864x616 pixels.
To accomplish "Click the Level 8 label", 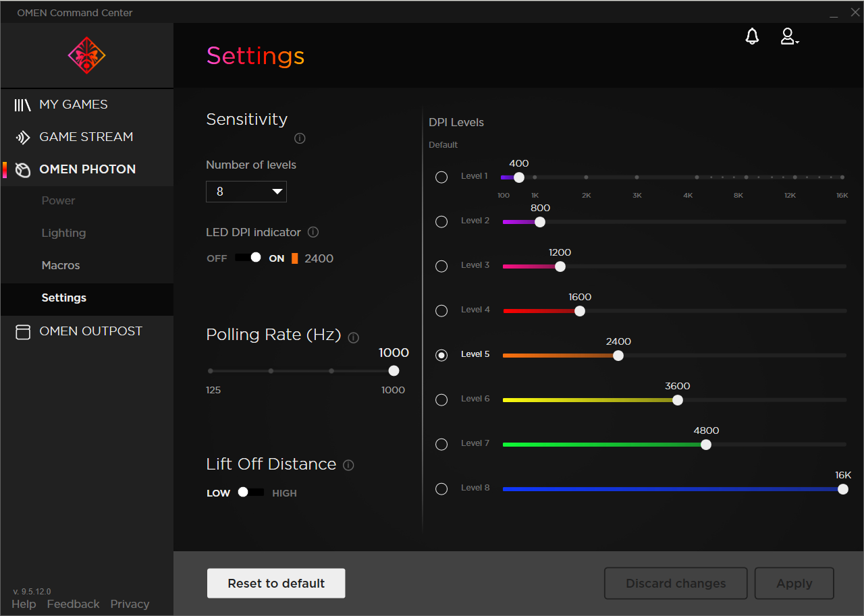I will [x=475, y=488].
